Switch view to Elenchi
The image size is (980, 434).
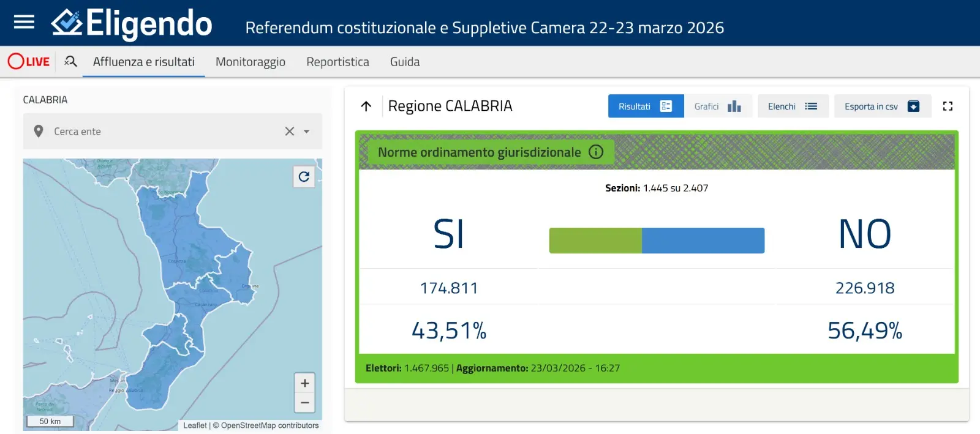coord(793,107)
